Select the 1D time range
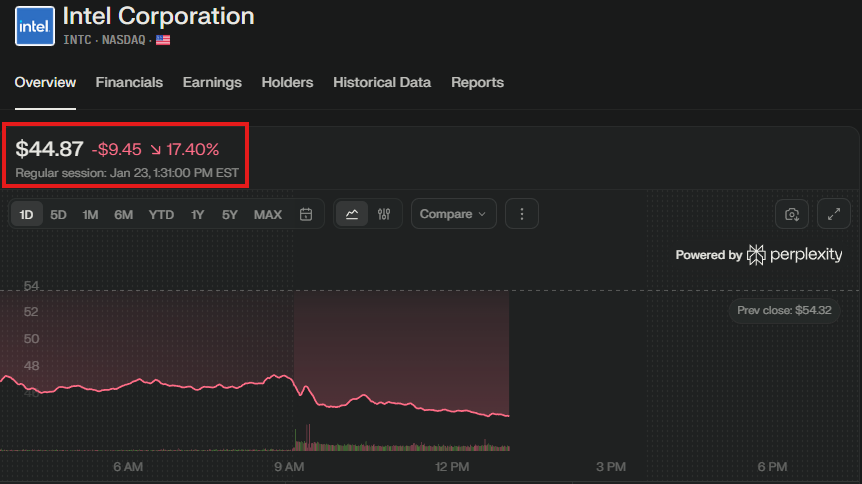The height and width of the screenshot is (484, 862). tap(26, 214)
